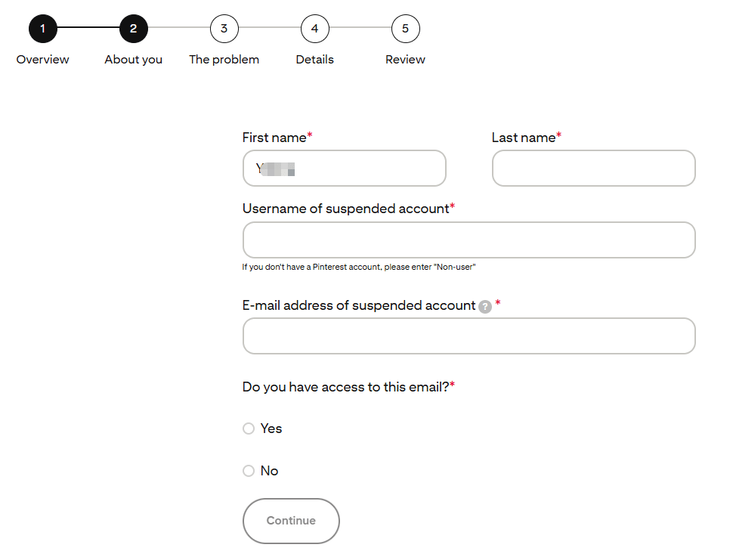
Task: Select No for email access
Action: tap(249, 470)
